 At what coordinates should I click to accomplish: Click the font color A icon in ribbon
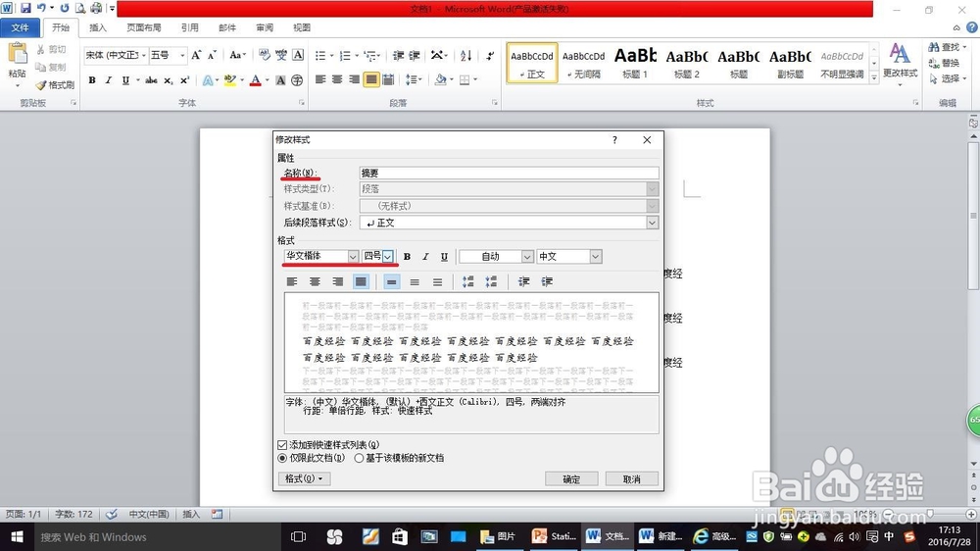tap(255, 80)
